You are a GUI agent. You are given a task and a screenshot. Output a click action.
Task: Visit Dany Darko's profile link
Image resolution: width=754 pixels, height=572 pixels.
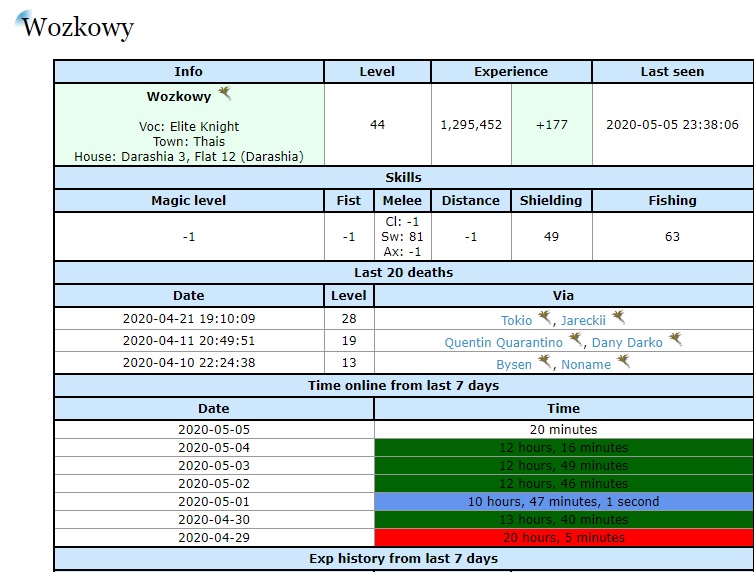tap(627, 343)
